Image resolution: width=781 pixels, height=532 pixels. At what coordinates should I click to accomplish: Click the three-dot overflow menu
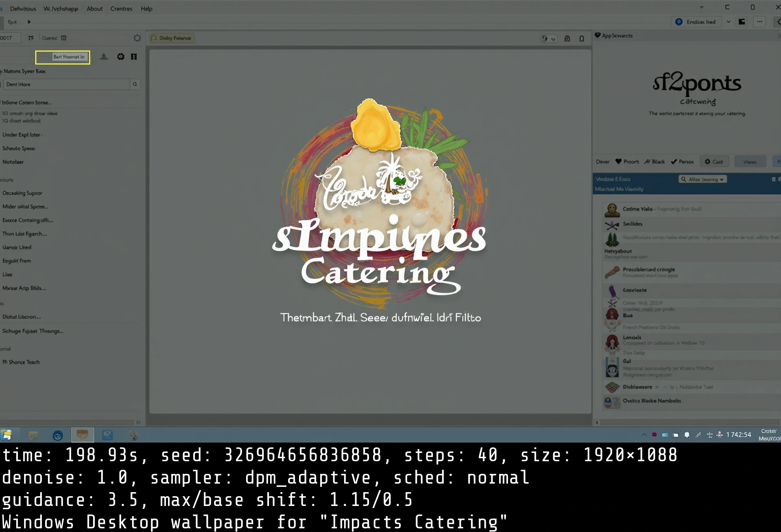tap(759, 22)
